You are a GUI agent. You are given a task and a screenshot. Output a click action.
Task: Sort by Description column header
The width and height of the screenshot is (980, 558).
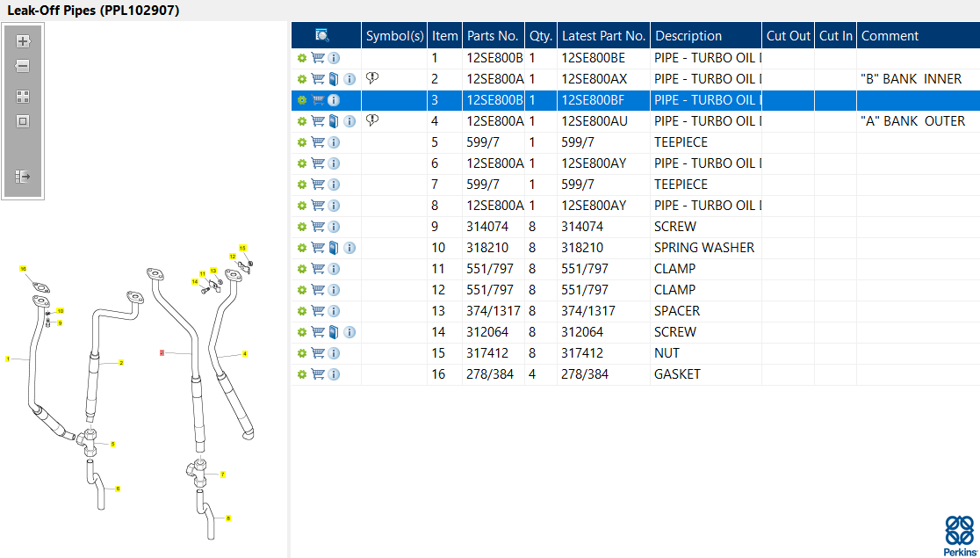pyautogui.click(x=706, y=36)
